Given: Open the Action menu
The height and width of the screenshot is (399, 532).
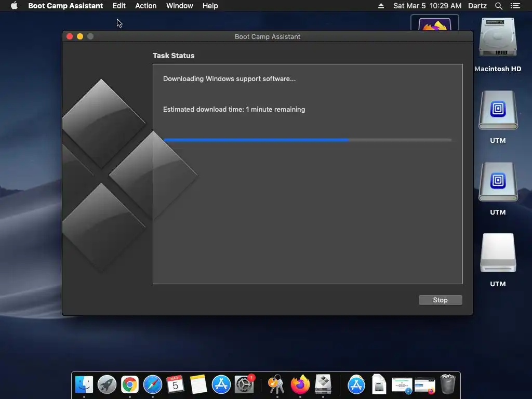Looking at the screenshot, I should point(146,6).
